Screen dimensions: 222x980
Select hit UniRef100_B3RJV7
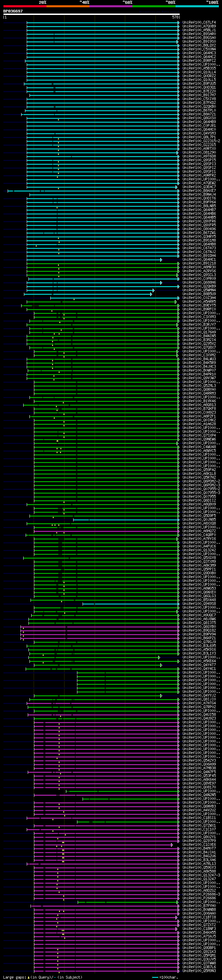[199, 325]
